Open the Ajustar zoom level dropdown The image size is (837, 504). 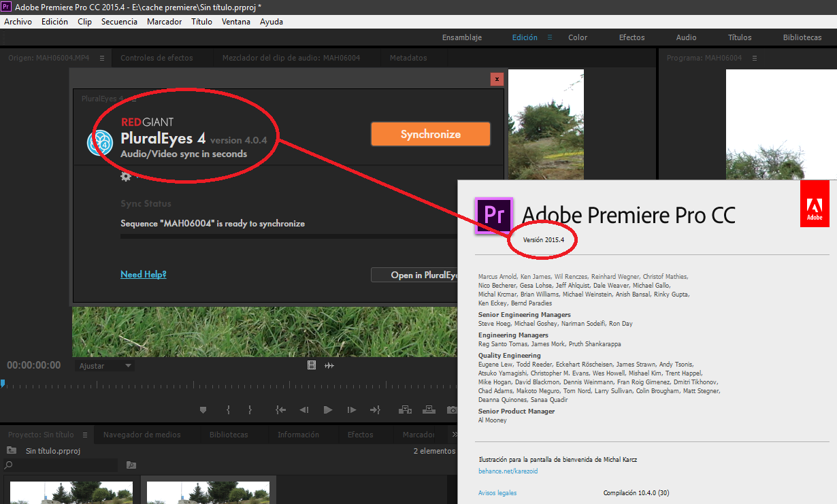[105, 366]
